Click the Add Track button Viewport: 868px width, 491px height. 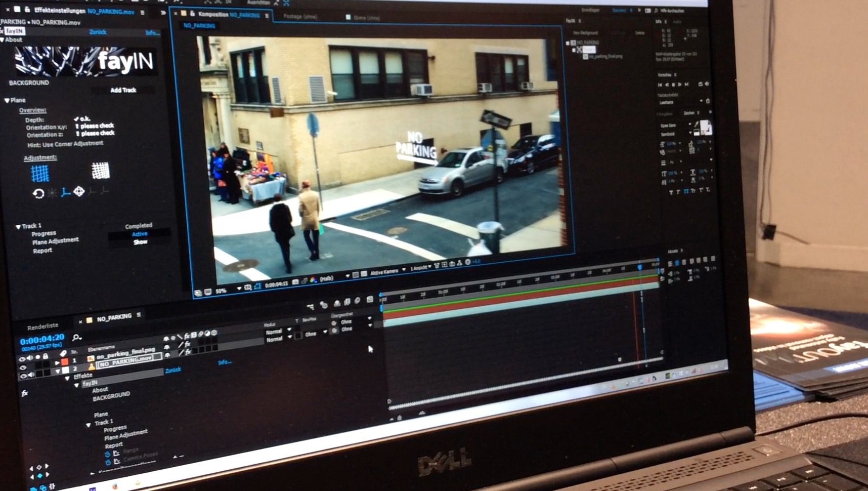tap(123, 90)
